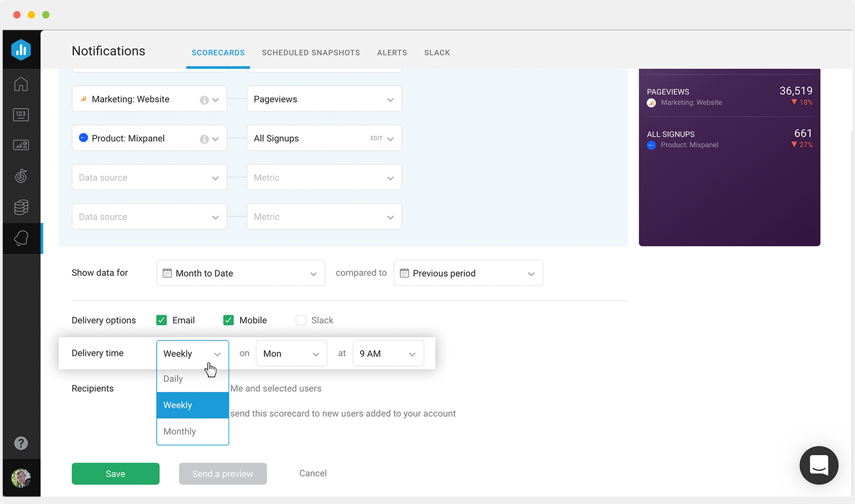Open first empty Data source dropdown
Image resolution: width=855 pixels, height=504 pixels.
(x=149, y=177)
